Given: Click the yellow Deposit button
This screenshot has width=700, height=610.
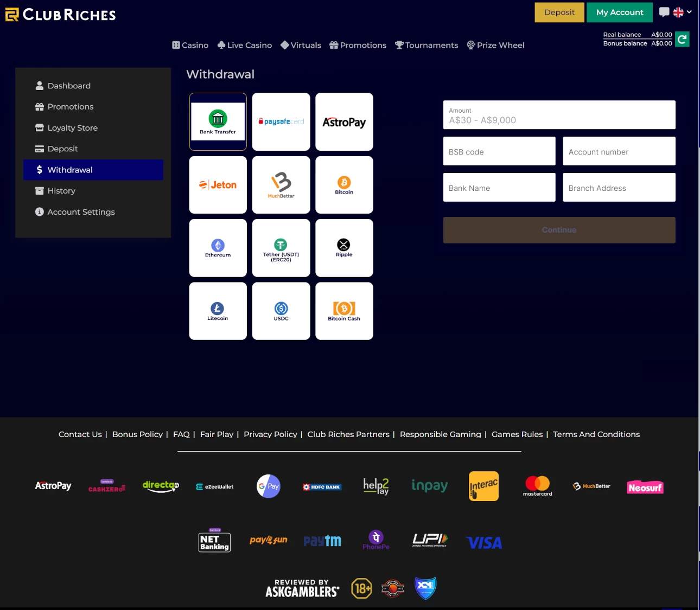Looking at the screenshot, I should click(559, 12).
